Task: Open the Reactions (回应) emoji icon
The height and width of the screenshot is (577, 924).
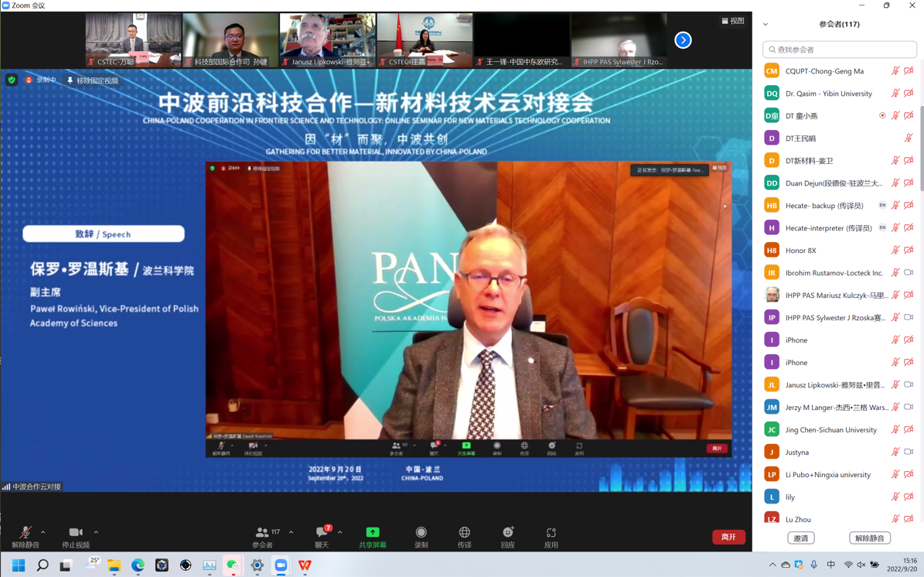Action: [508, 532]
